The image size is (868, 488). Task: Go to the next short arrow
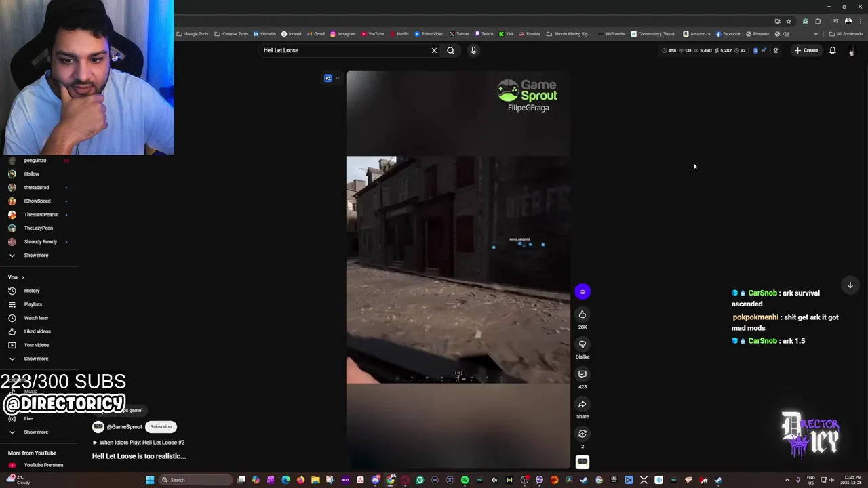pyautogui.click(x=850, y=285)
